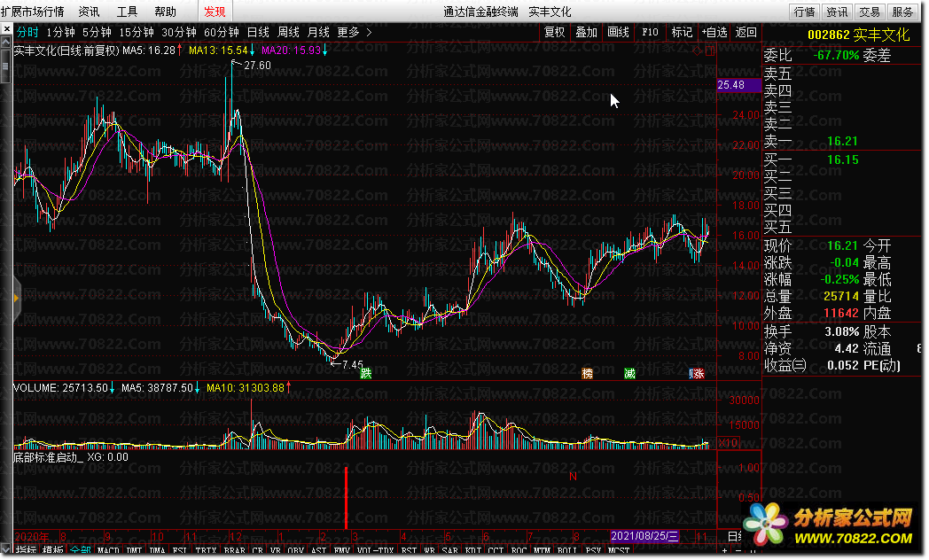Select the 60分钟 period
The width and height of the screenshot is (929, 560).
(x=222, y=32)
